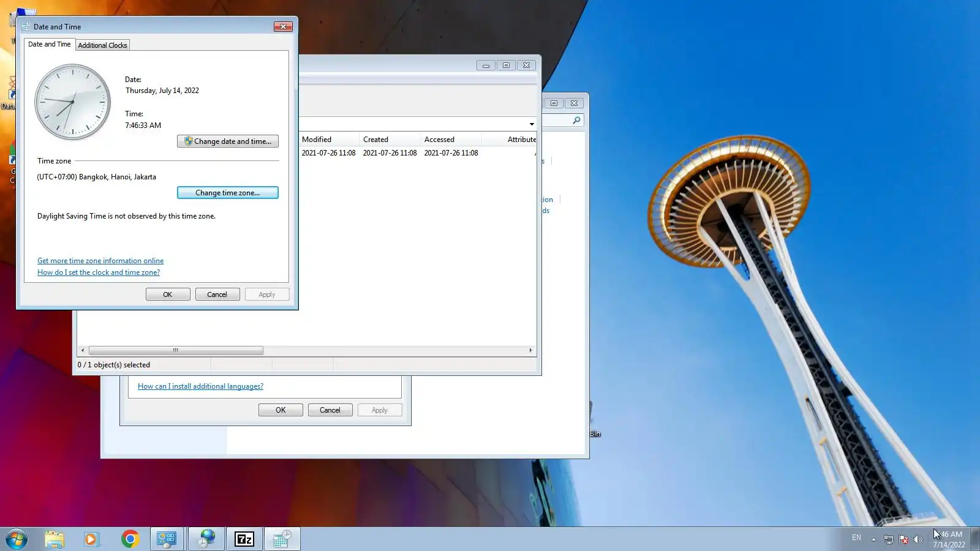Click the "0 / 1 object(s) selected" status text
Viewport: 980px width, 551px height.
[x=114, y=365]
